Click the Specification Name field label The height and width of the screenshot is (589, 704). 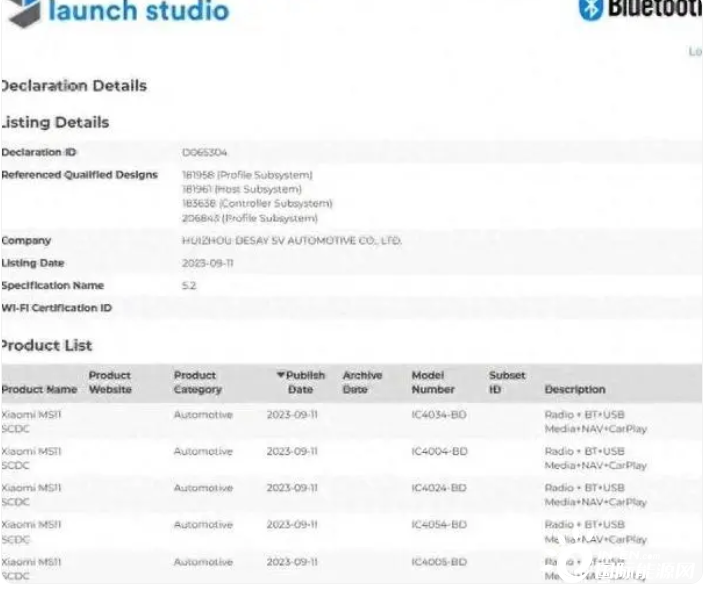53,286
